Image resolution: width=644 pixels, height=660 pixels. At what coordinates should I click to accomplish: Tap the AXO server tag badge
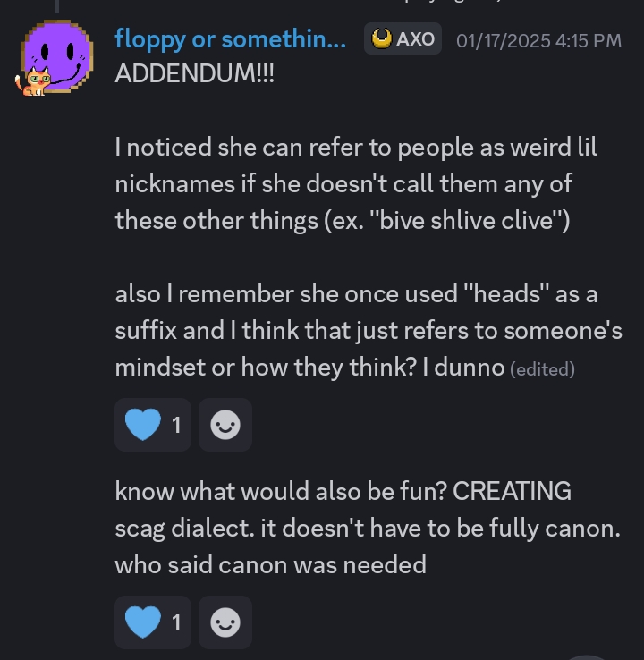pos(403,39)
